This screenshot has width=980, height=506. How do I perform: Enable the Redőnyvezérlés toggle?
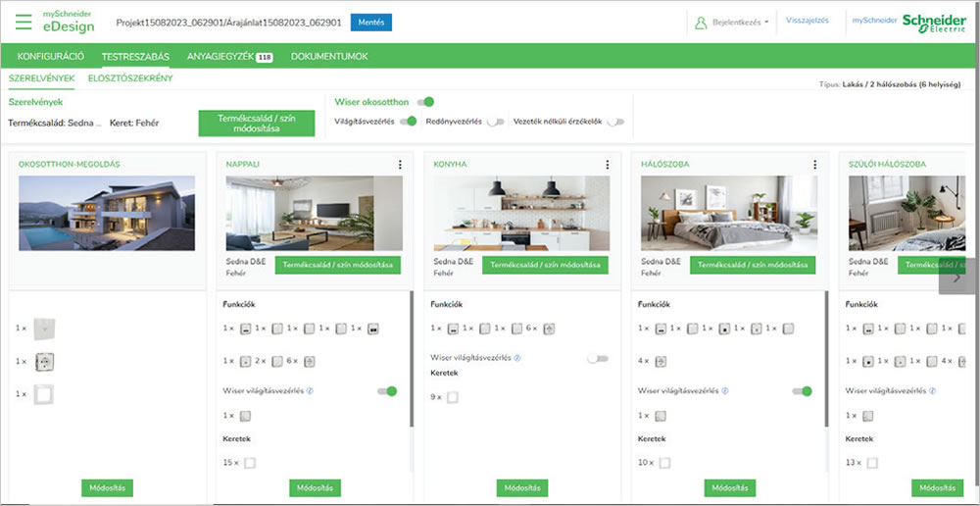click(496, 122)
